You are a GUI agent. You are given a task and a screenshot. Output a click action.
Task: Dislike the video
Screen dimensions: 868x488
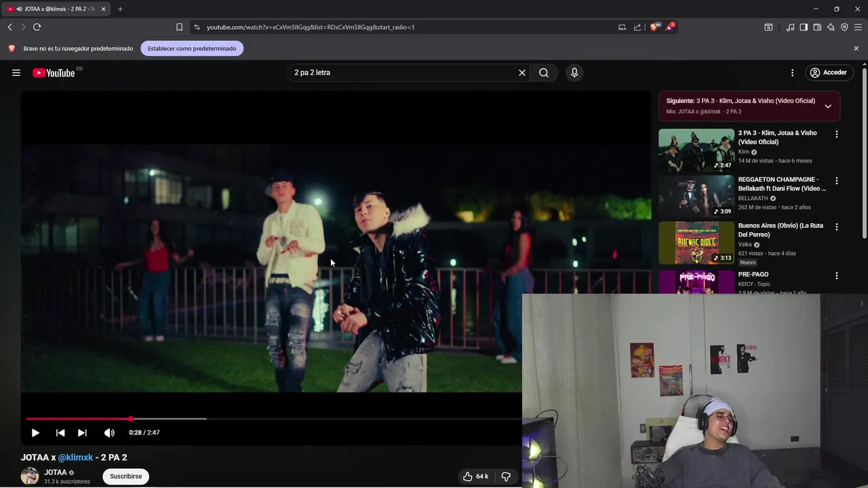pyautogui.click(x=506, y=476)
